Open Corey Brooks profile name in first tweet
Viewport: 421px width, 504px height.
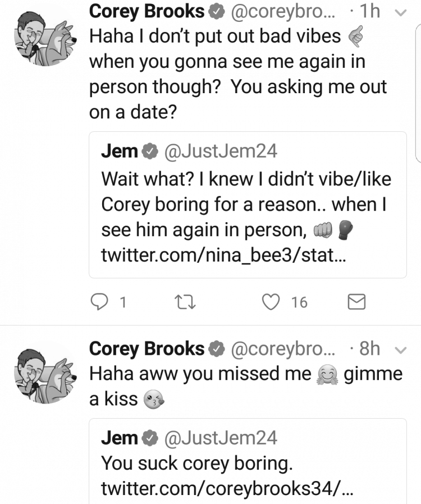click(147, 12)
